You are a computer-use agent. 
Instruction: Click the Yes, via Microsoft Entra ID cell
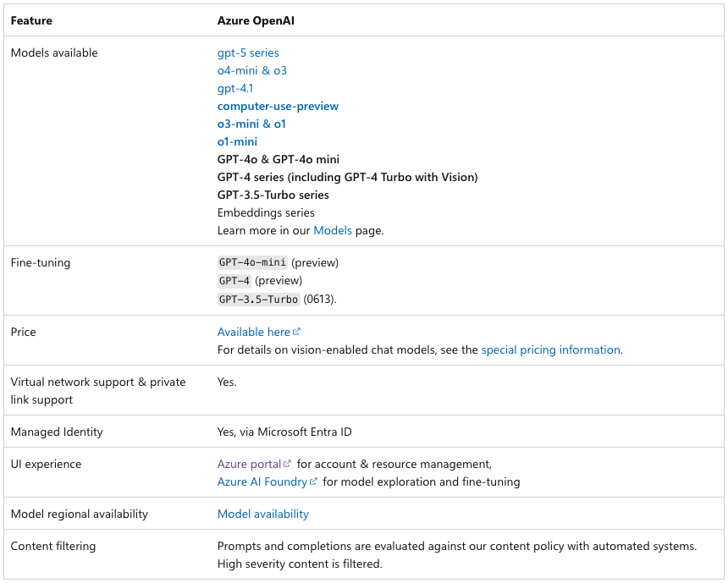tap(284, 432)
